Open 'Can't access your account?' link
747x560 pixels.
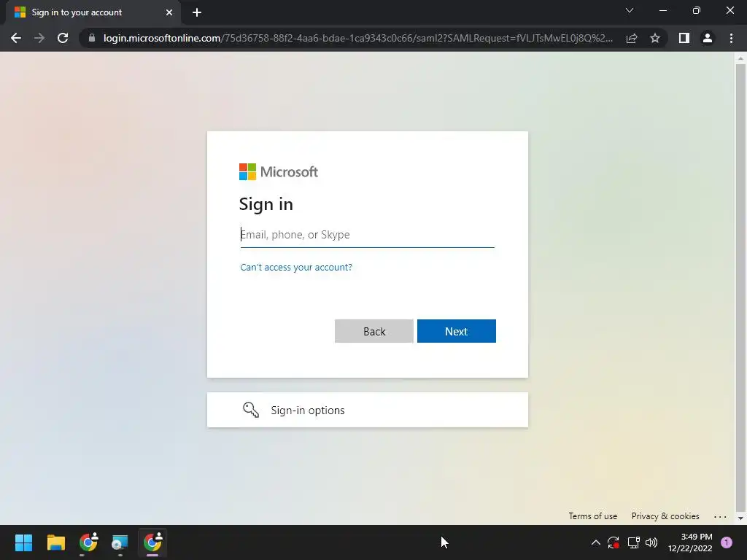click(x=296, y=267)
